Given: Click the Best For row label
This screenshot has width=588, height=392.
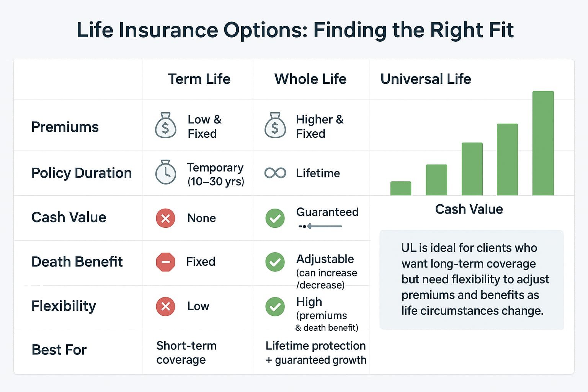Looking at the screenshot, I should click(59, 350).
